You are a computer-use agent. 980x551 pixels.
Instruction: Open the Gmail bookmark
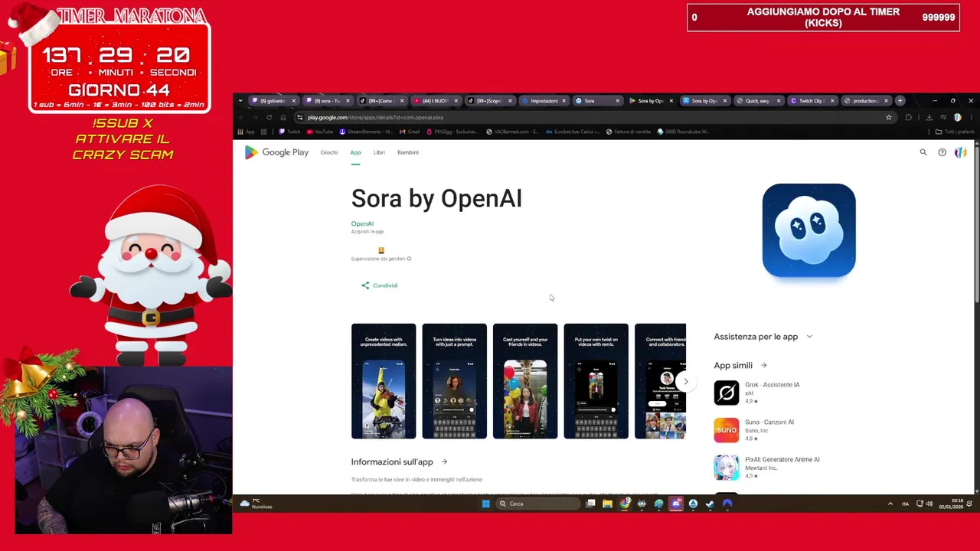[410, 132]
